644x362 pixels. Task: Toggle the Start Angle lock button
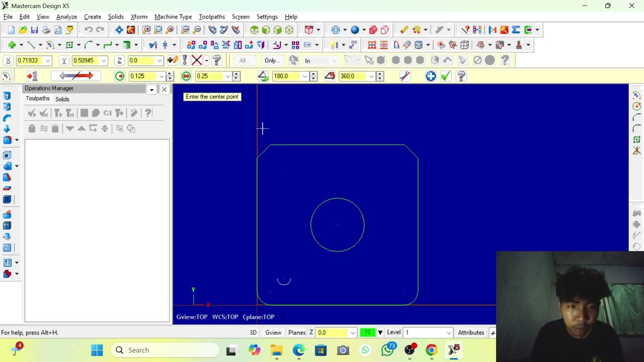click(x=263, y=76)
